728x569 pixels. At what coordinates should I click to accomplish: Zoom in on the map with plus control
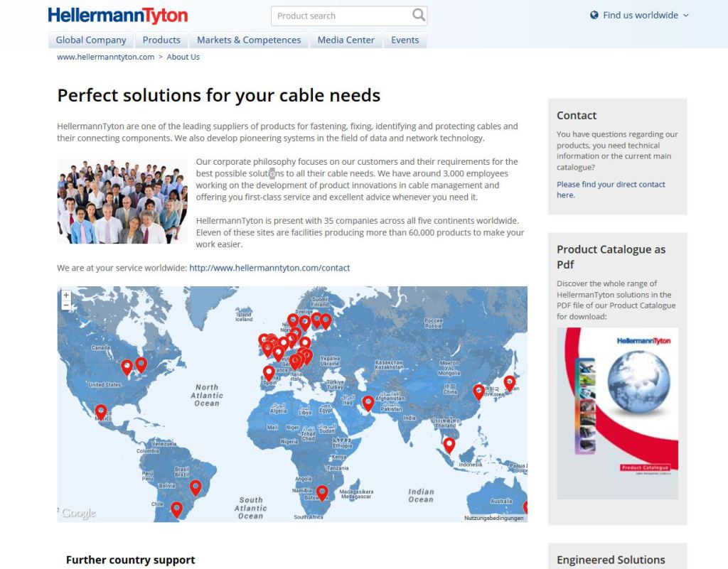point(65,293)
